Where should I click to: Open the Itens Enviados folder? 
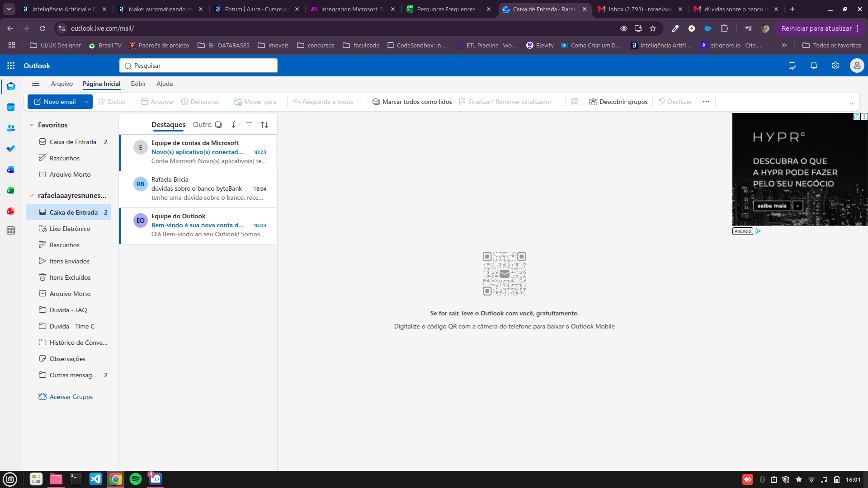point(69,261)
